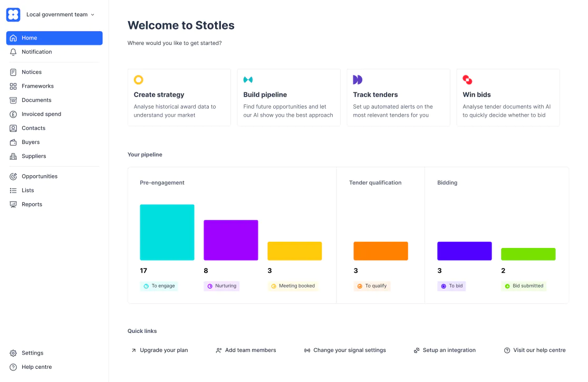
Task: Open the Create strategy card
Action: click(x=179, y=98)
